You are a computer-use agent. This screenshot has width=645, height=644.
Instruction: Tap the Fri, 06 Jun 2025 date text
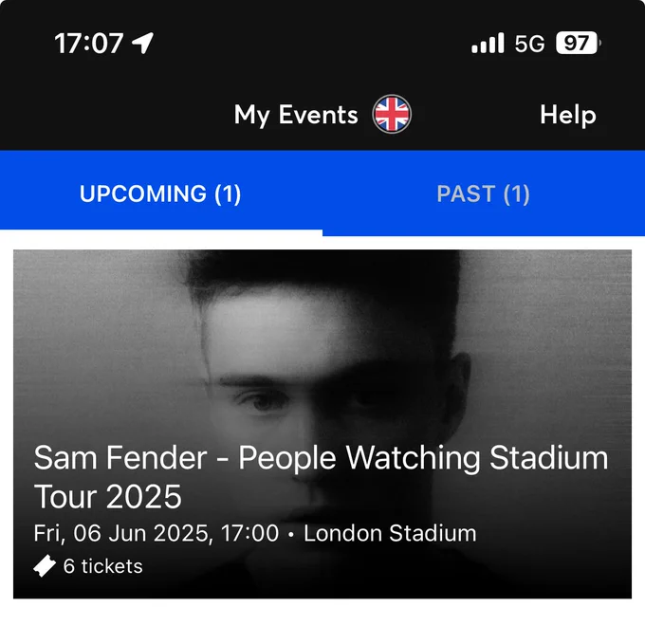point(123,533)
